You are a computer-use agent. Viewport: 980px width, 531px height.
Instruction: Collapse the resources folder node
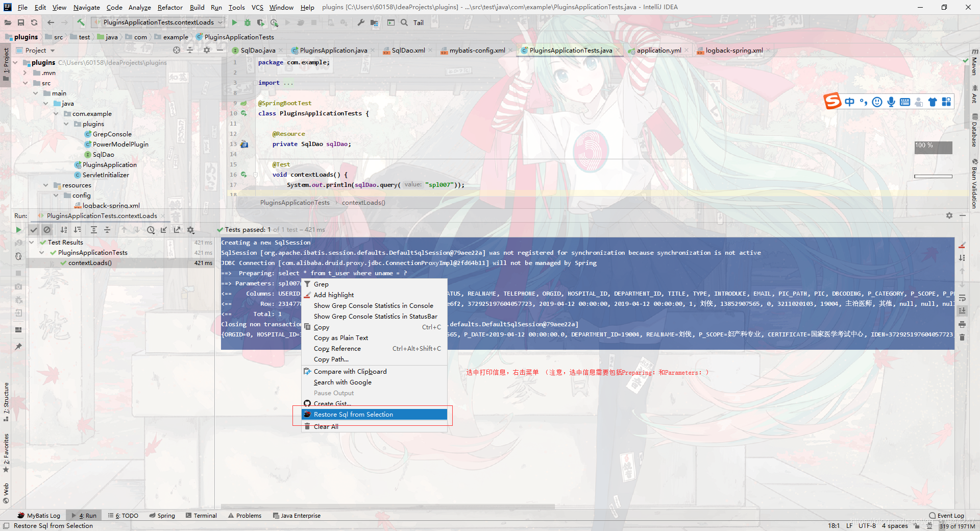pyautogui.click(x=45, y=185)
